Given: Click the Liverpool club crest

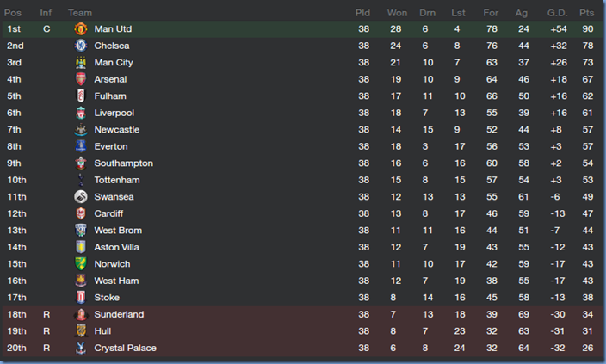Looking at the screenshot, I should (81, 113).
